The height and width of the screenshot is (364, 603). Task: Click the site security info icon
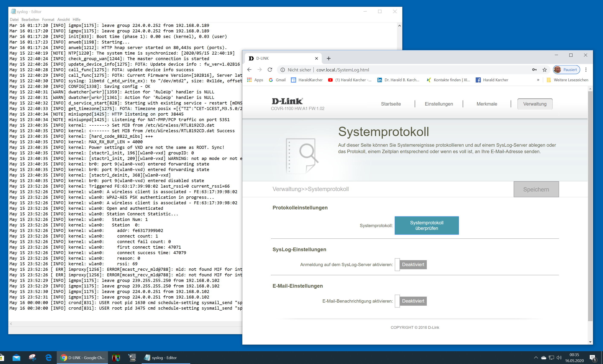click(x=282, y=70)
